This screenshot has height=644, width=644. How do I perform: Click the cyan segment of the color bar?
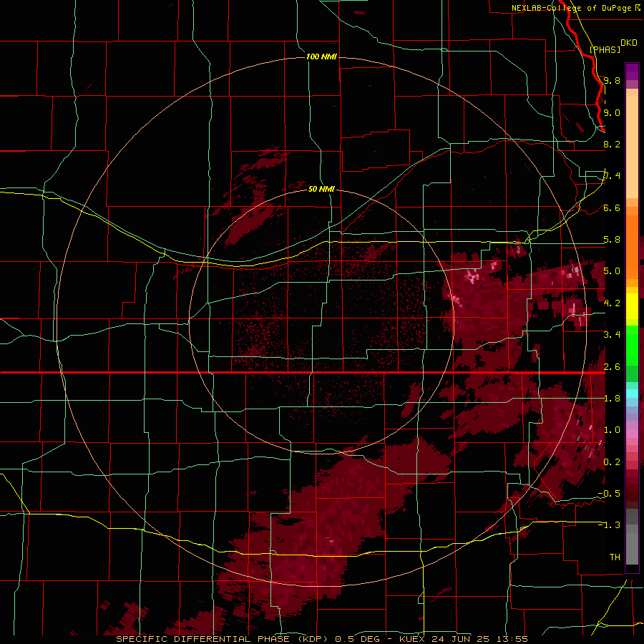[x=632, y=394]
